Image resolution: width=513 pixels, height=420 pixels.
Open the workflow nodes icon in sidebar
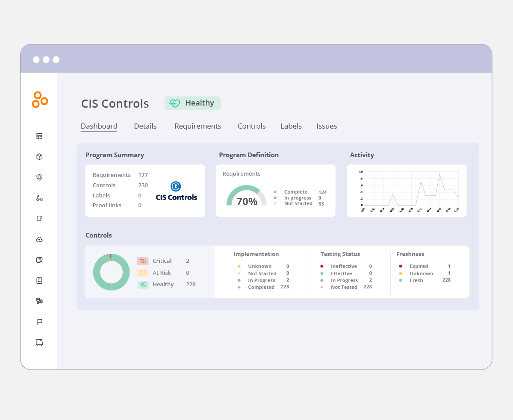(39, 198)
